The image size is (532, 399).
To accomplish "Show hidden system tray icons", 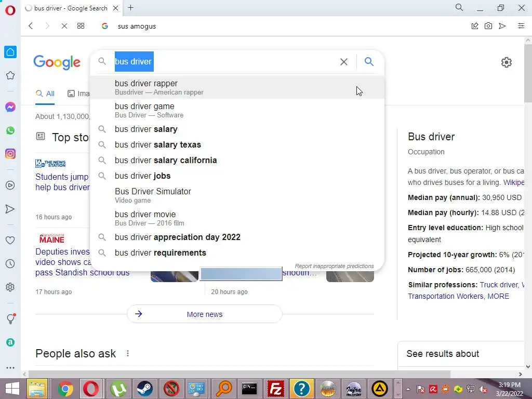I will [x=408, y=389].
